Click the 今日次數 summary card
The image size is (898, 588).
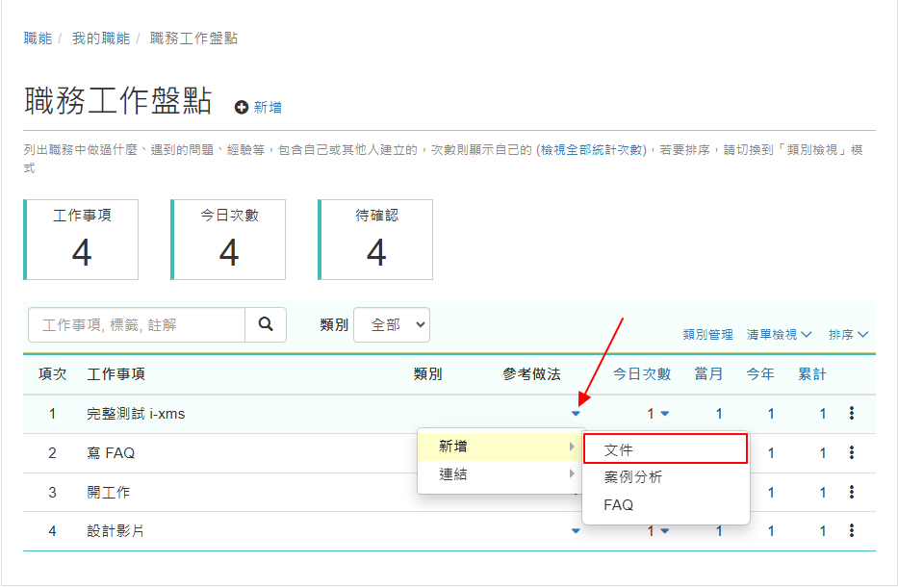[x=228, y=240]
